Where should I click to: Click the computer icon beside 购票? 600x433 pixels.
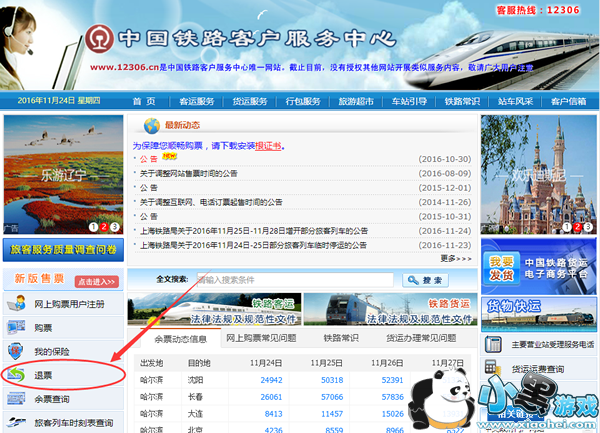pyautogui.click(x=16, y=327)
